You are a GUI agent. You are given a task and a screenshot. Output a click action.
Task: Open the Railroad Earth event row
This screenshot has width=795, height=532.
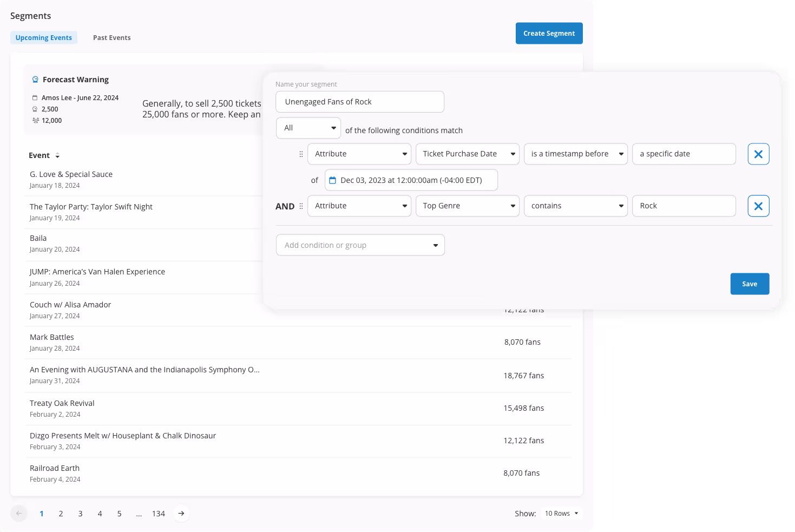pyautogui.click(x=298, y=474)
